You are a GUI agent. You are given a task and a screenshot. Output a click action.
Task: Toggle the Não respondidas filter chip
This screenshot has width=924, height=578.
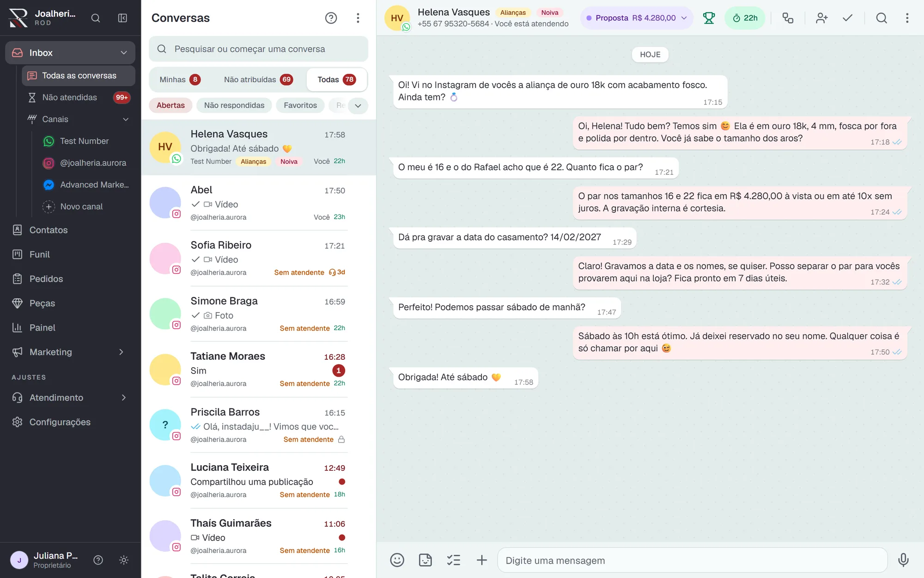234,105
